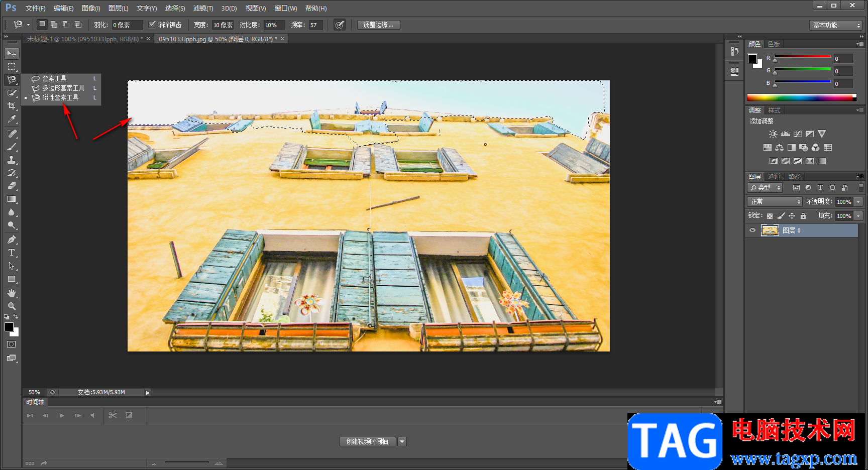
Task: Pick the Type tool
Action: (x=11, y=253)
